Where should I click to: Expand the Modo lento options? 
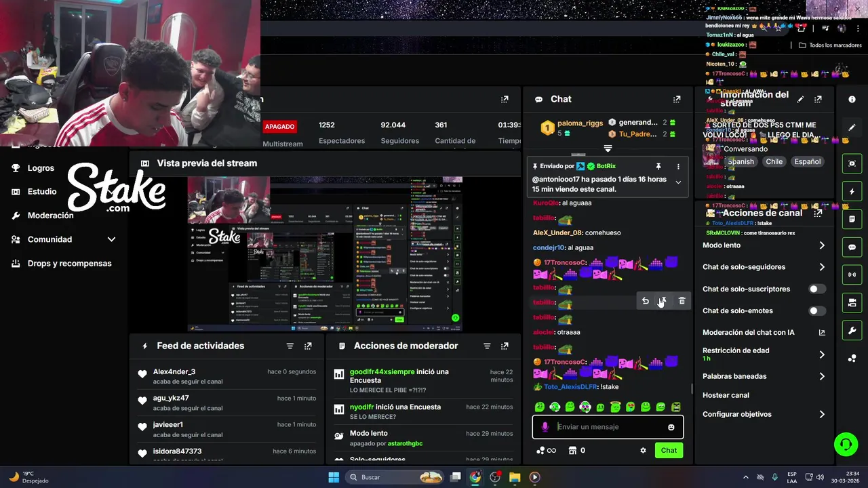[822, 245]
